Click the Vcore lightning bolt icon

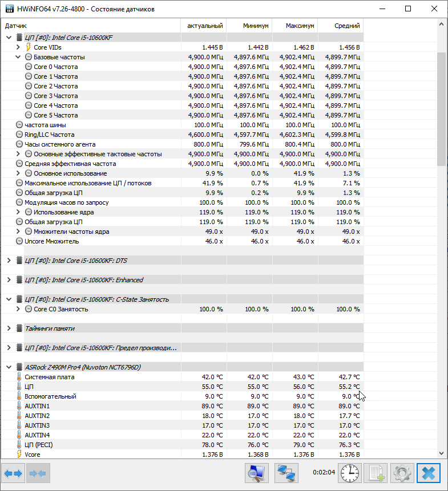[19, 454]
